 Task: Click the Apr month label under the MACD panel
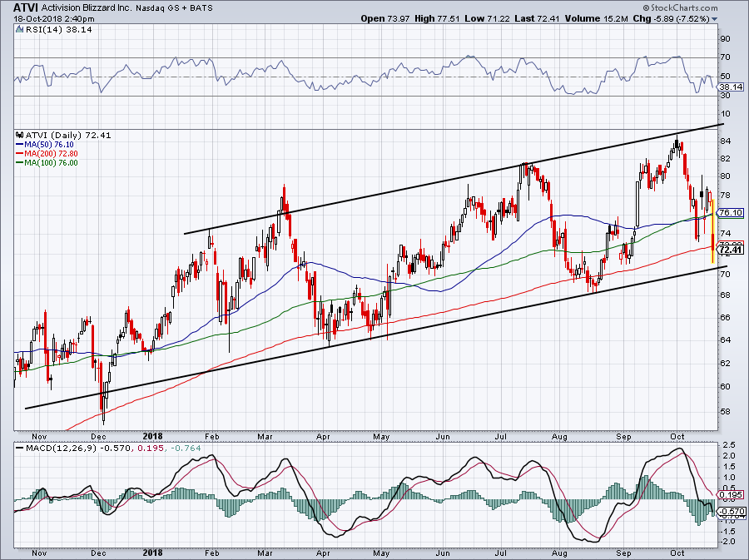click(323, 553)
